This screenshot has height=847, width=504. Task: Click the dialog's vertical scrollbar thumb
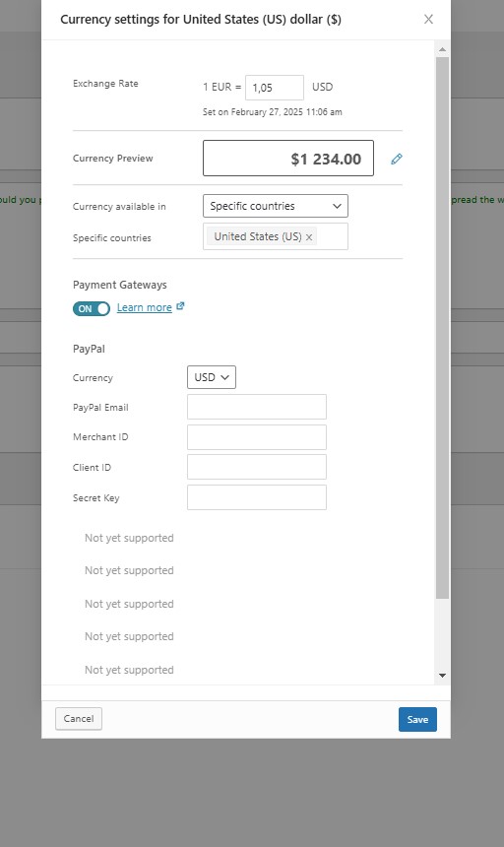tap(443, 327)
